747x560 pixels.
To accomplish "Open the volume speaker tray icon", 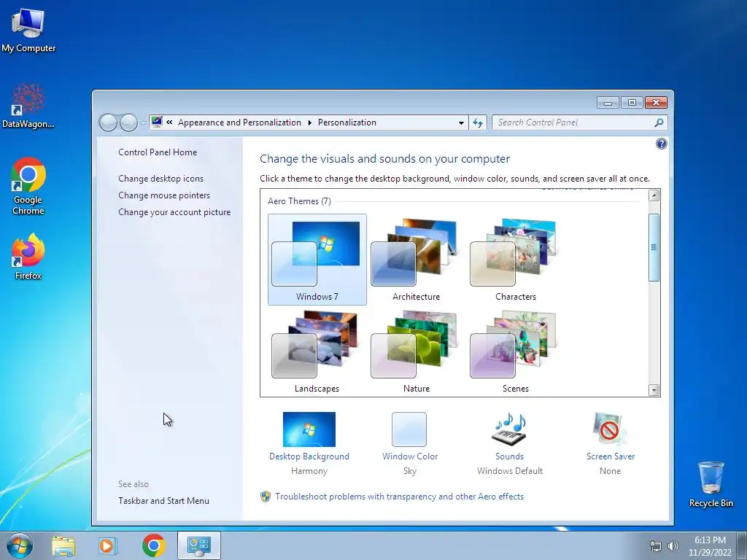I will [x=673, y=546].
